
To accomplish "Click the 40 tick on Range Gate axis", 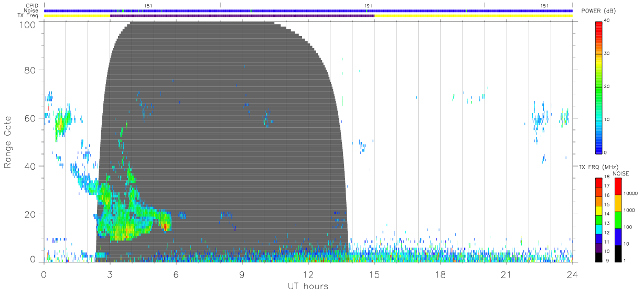I will click(31, 166).
